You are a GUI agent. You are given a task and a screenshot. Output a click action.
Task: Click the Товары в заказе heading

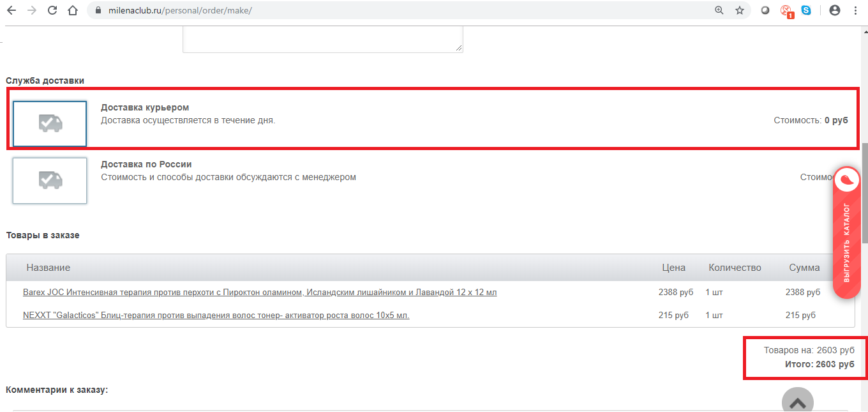pos(43,235)
